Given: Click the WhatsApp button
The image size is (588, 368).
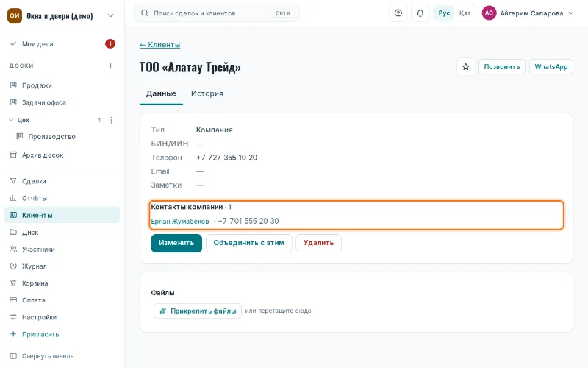Looking at the screenshot, I should [551, 67].
